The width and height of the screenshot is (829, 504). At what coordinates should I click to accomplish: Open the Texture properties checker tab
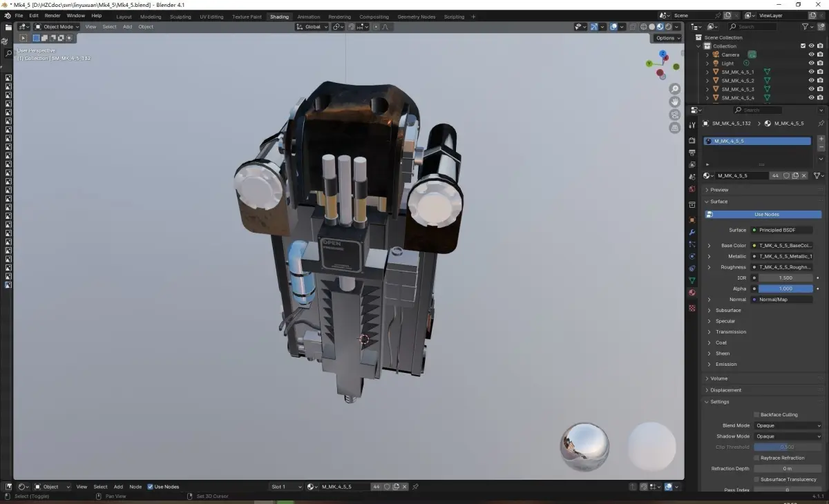(x=692, y=308)
